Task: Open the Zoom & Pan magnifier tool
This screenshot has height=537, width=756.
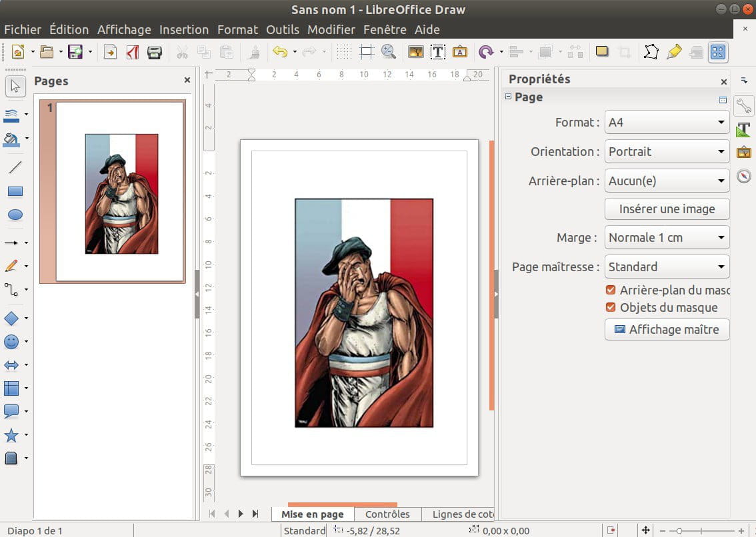Action: [389, 51]
